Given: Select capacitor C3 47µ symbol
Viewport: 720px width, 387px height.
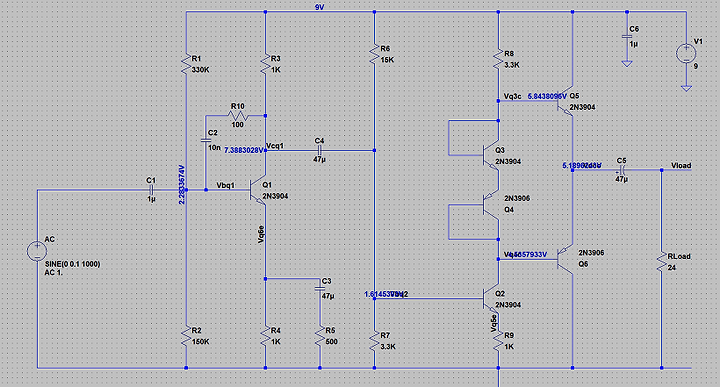Looking at the screenshot, I should click(x=320, y=289).
